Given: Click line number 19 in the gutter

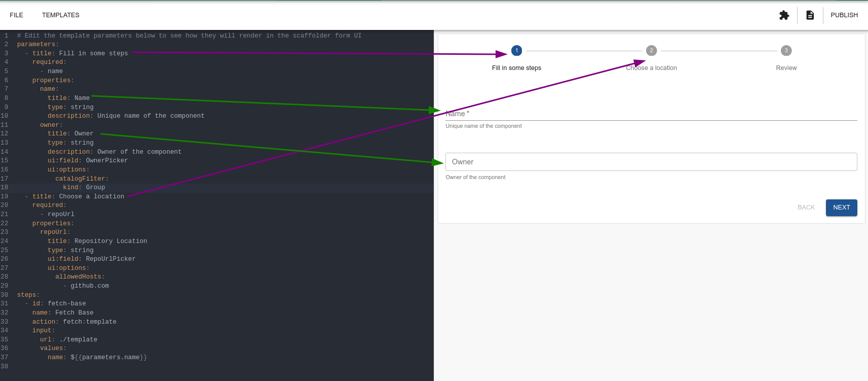Looking at the screenshot, I should click(5, 197).
